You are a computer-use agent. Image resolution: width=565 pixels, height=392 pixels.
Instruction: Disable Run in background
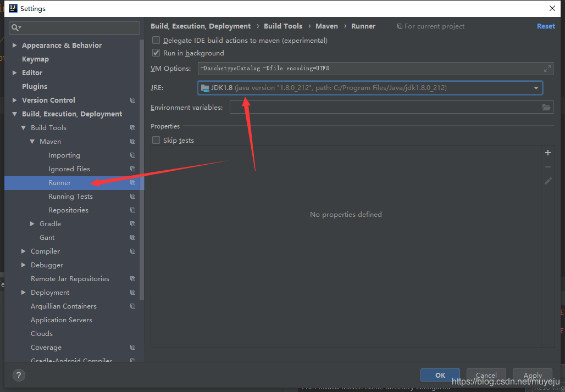tap(156, 53)
